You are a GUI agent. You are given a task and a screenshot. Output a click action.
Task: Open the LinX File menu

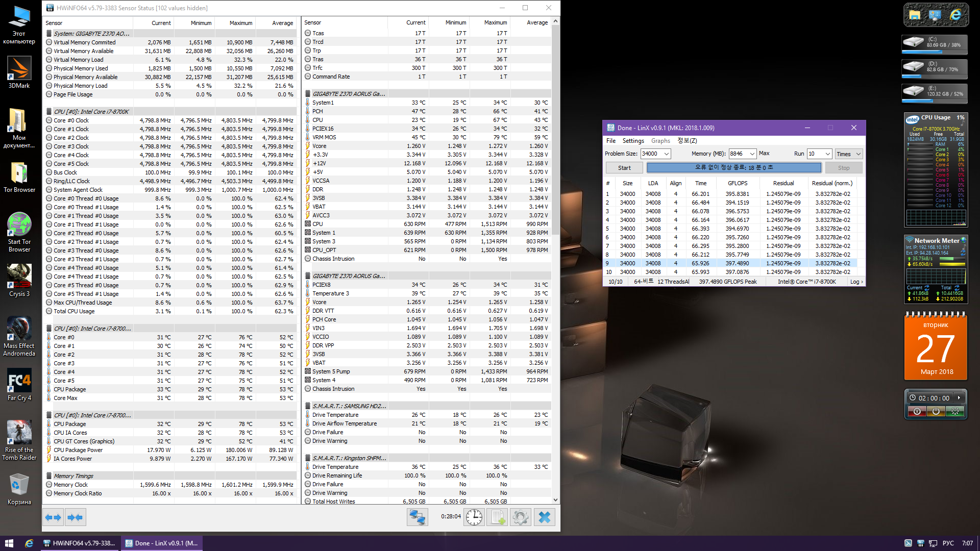click(610, 141)
